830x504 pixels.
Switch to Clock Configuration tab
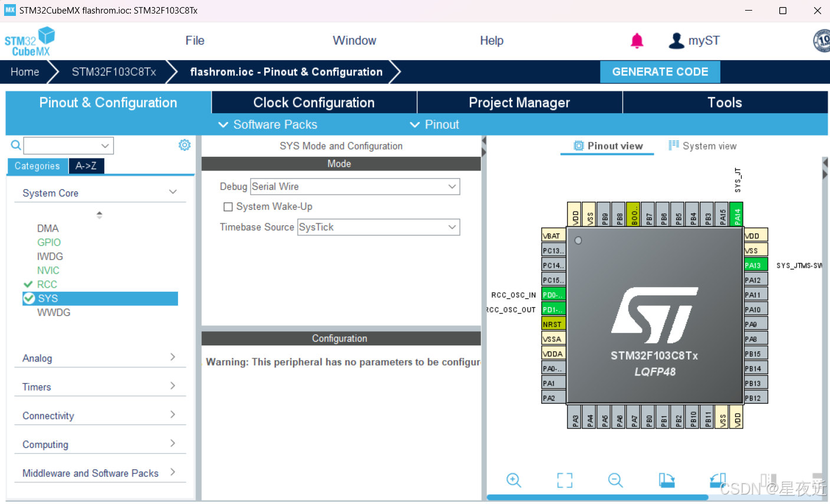[x=314, y=103]
